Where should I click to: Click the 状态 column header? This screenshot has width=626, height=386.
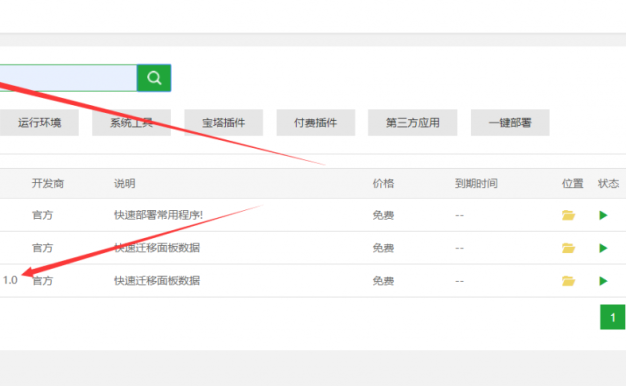coord(608,184)
